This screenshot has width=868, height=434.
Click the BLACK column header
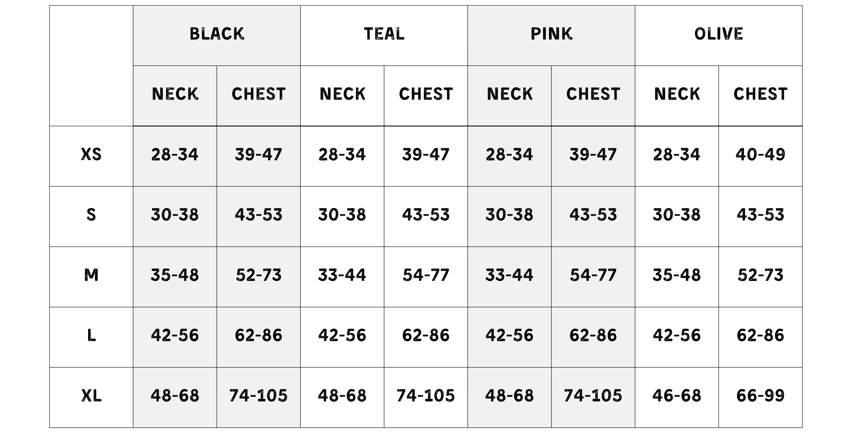tap(217, 34)
